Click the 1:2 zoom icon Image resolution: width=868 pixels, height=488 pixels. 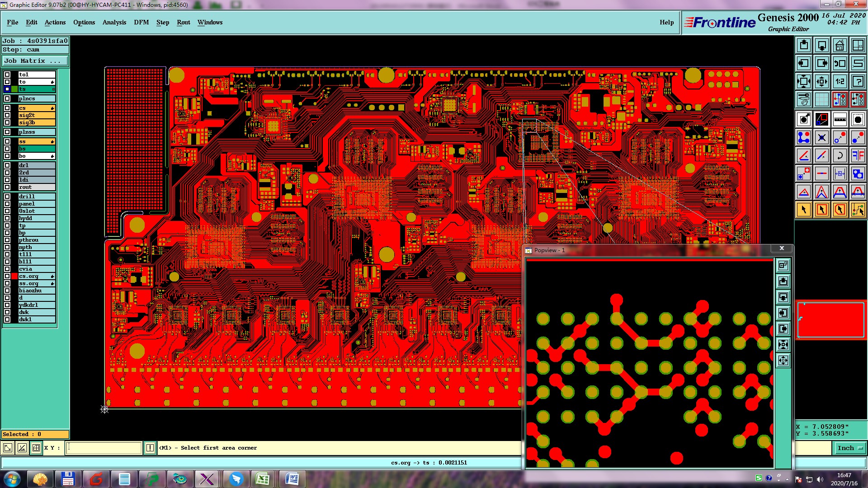coord(840,81)
